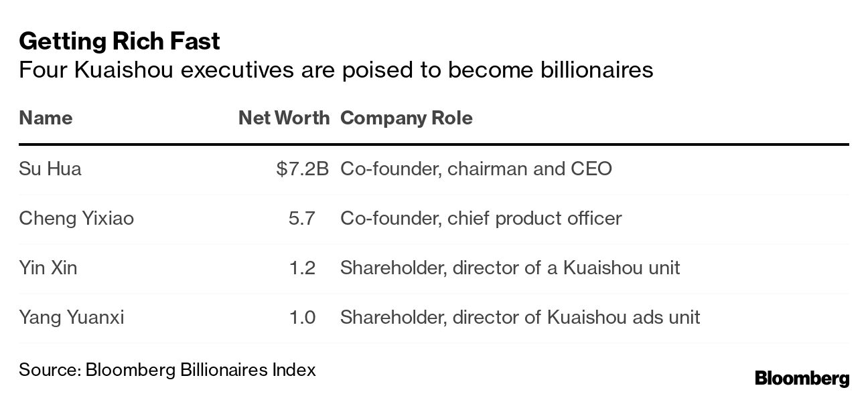
Task: Click "Shareholder, director of a Kuaishou unit"
Action: pyautogui.click(x=510, y=268)
